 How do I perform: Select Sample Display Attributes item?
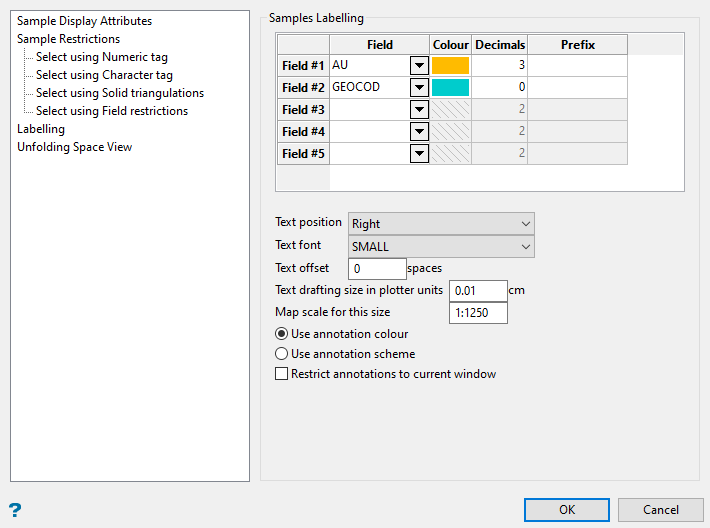(85, 21)
